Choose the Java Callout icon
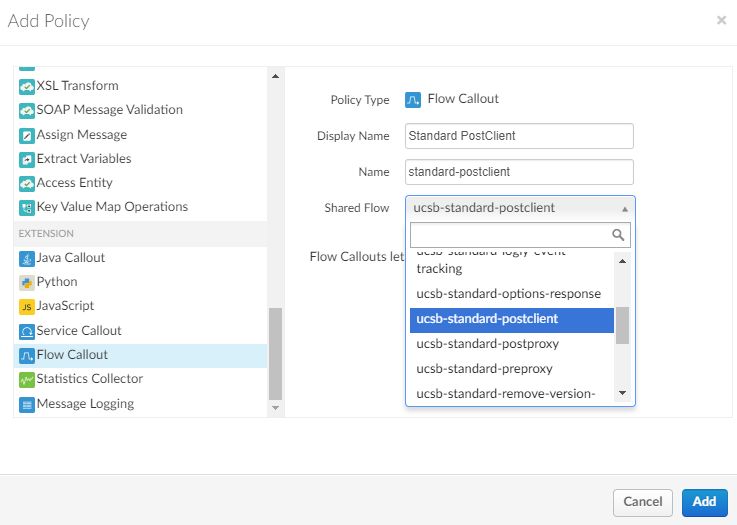The image size is (737, 525). (27, 258)
